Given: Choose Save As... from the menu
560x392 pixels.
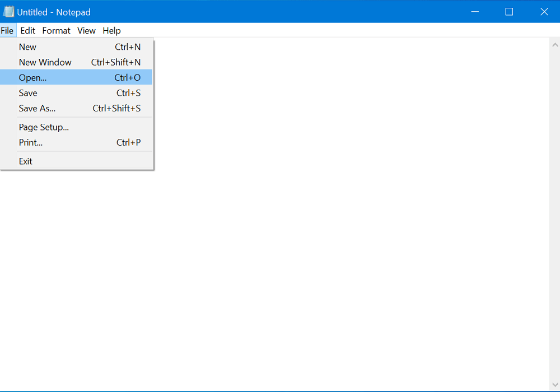Looking at the screenshot, I should point(76,108).
